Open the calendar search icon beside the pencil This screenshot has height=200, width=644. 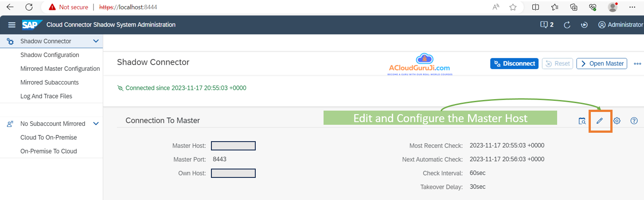tap(582, 121)
